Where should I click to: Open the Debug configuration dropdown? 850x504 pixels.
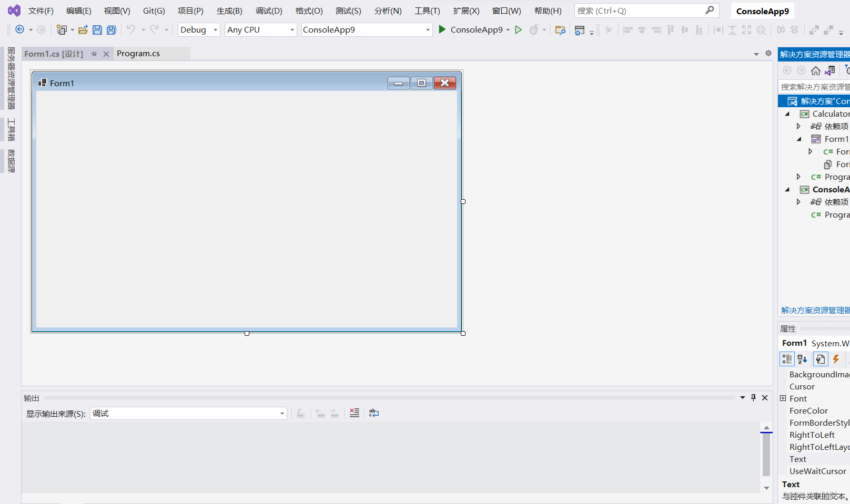point(215,30)
